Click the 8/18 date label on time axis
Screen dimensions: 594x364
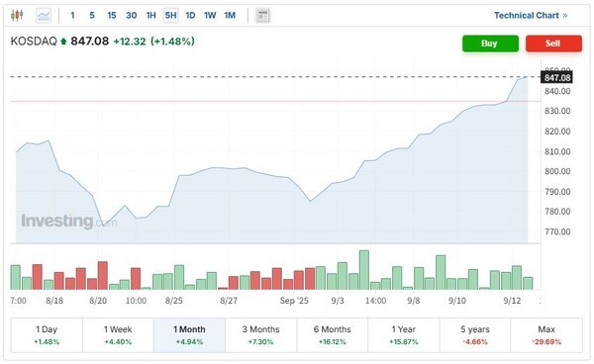click(54, 301)
